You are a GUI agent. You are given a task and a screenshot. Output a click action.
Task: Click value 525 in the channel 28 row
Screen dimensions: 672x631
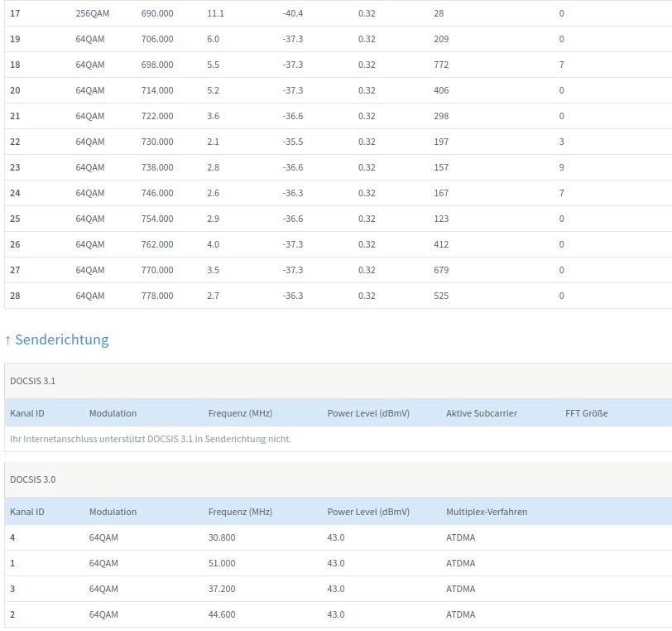pos(441,296)
